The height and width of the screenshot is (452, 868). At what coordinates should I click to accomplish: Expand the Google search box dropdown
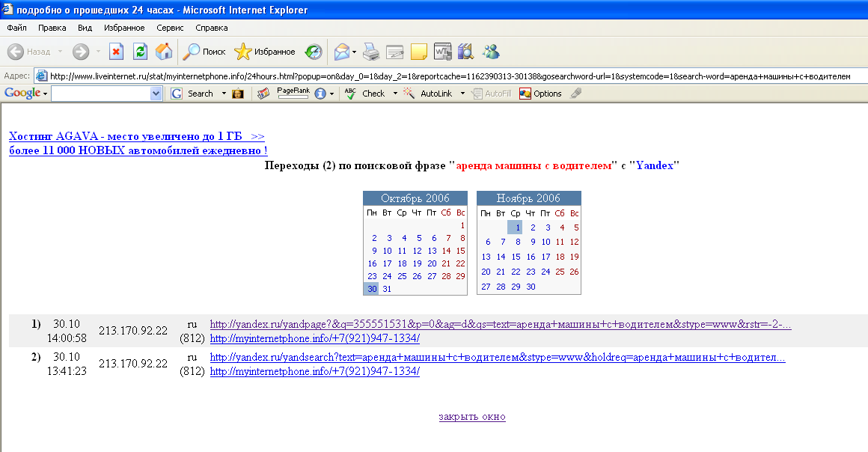pyautogui.click(x=156, y=94)
